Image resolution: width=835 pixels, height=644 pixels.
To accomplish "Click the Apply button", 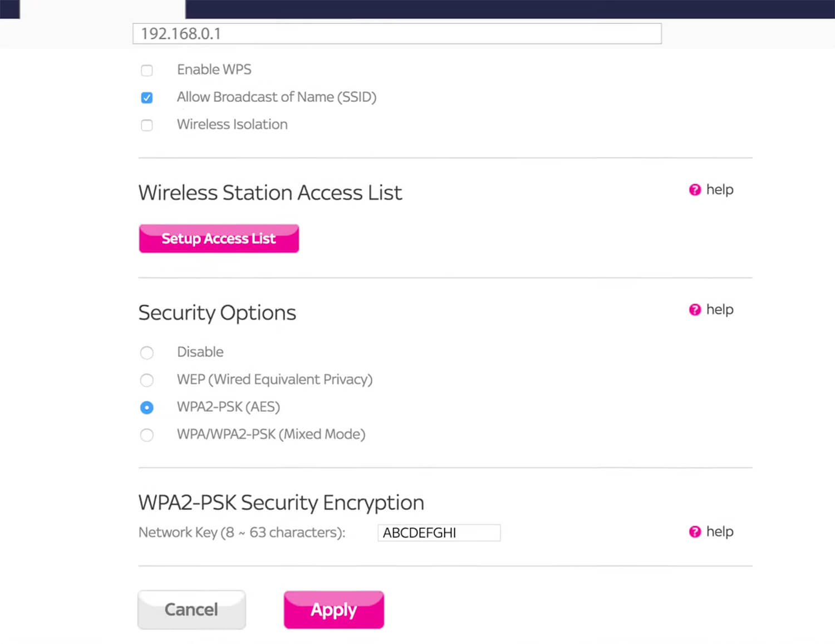I will pyautogui.click(x=333, y=609).
